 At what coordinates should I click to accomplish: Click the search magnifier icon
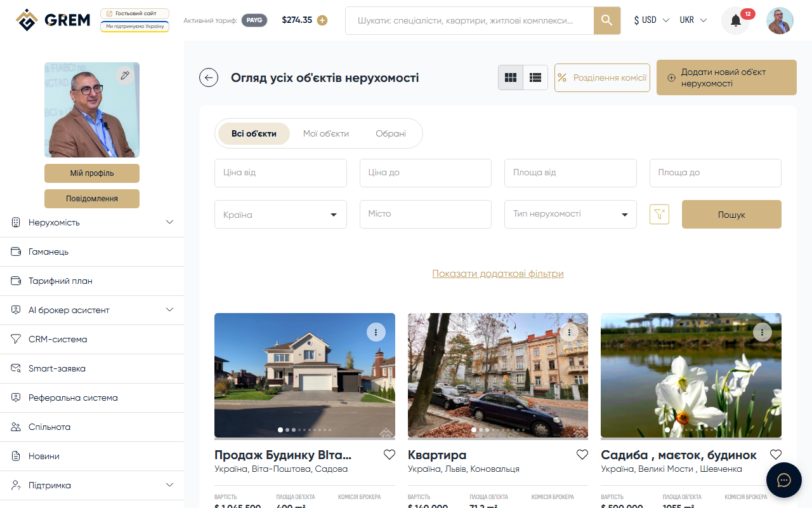click(x=606, y=20)
